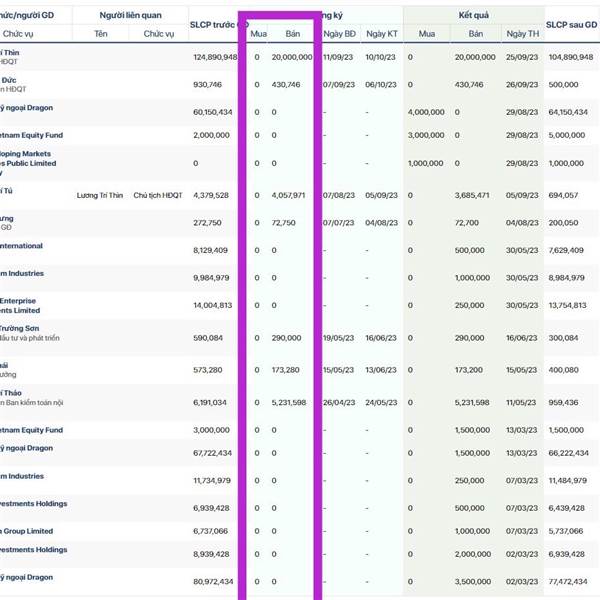
Task: Click the 104,890,948 post-trade shares value
Action: (x=571, y=57)
